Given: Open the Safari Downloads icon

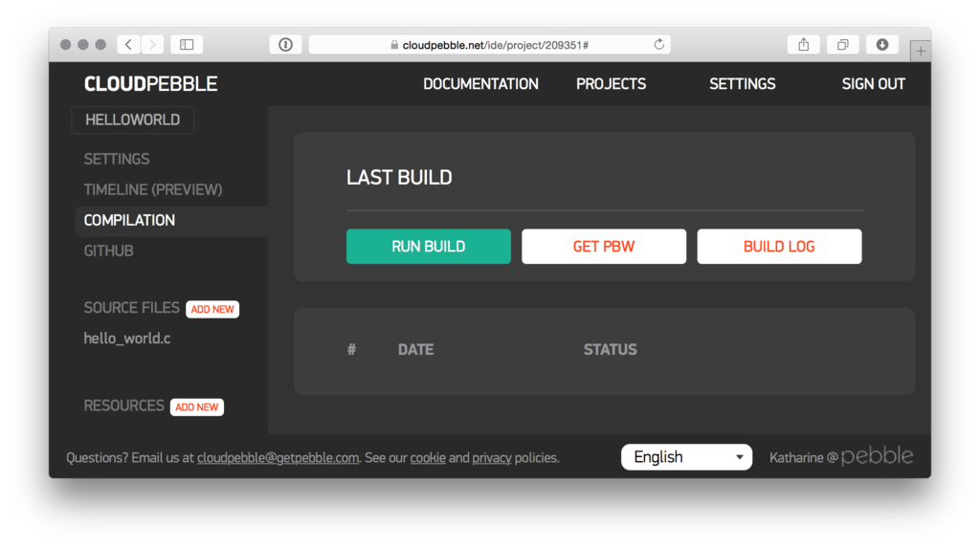Looking at the screenshot, I should pyautogui.click(x=882, y=44).
